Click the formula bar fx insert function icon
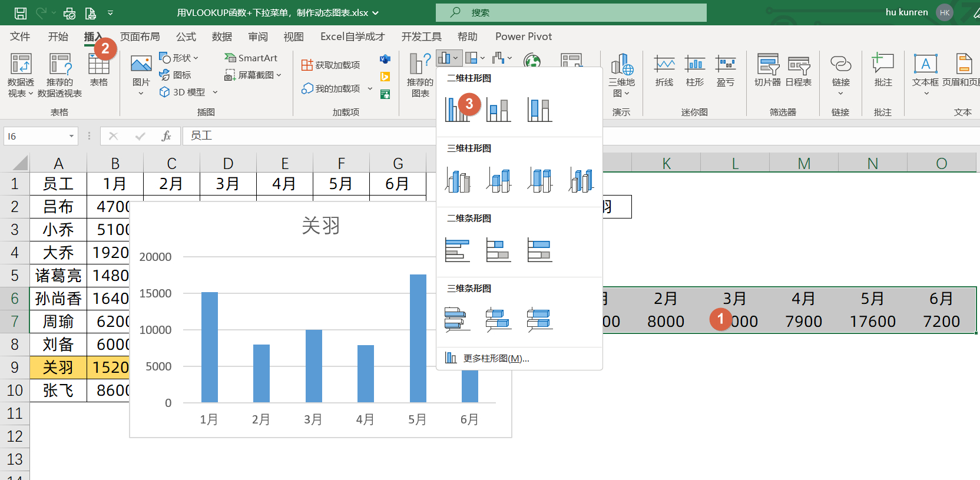The image size is (980, 480). coord(166,136)
